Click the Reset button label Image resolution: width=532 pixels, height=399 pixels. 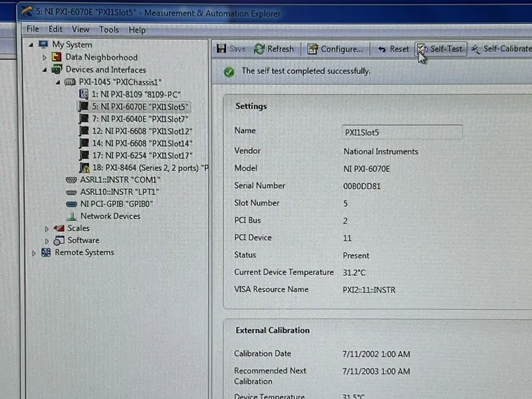[399, 49]
